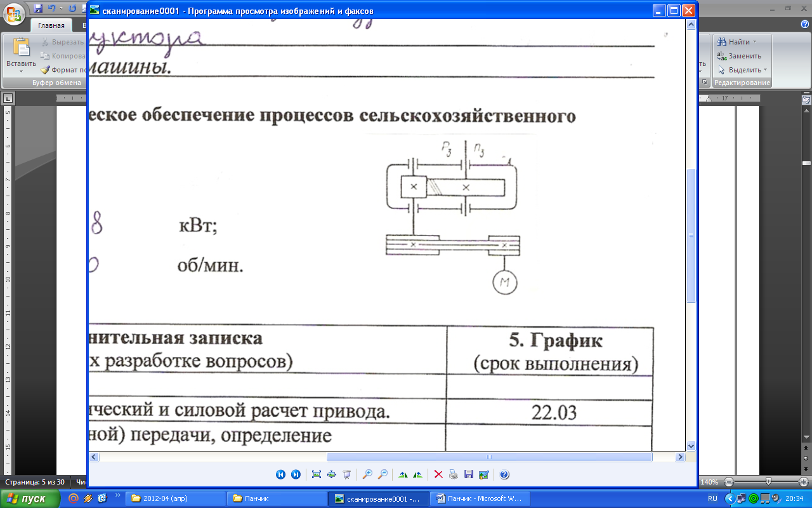This screenshot has width=812, height=508.
Task: Toggle ruler button above Word scrollbar
Action: tap(806, 100)
